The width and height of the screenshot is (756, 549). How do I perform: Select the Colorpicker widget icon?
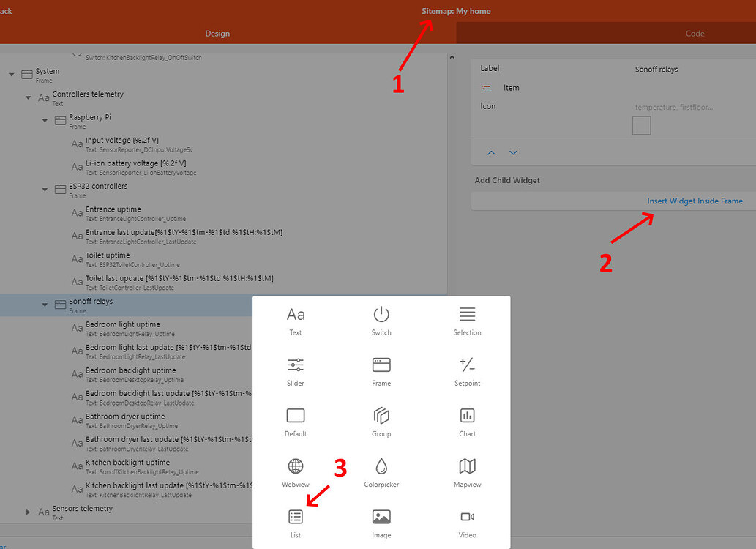[x=381, y=466]
